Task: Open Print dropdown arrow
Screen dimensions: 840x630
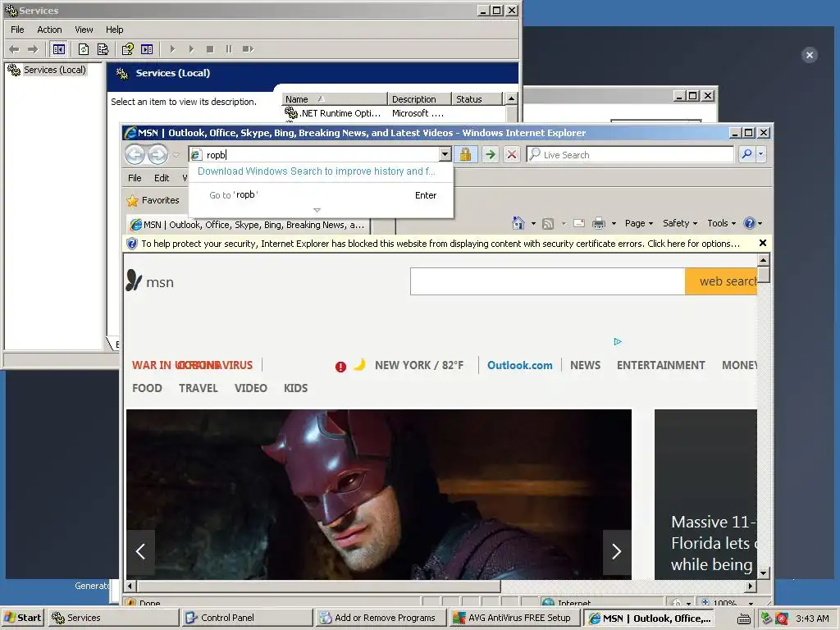Action: pyautogui.click(x=614, y=223)
